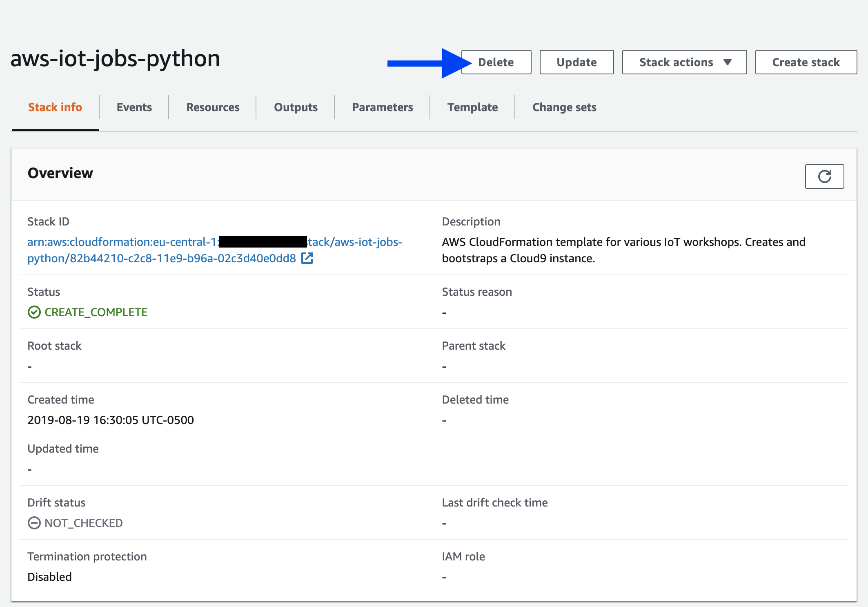Screen dimensions: 868x607
Task: Switch to the Resources tab
Action: (x=213, y=107)
